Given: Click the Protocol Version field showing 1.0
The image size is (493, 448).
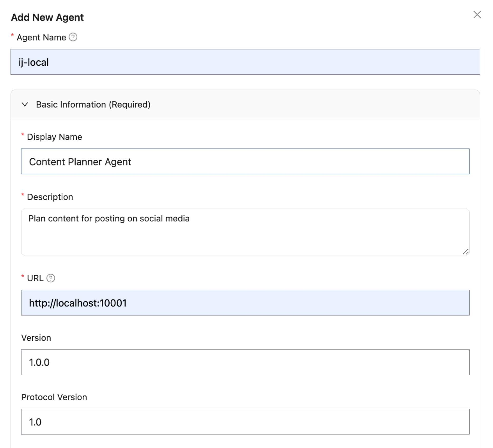Looking at the screenshot, I should pyautogui.click(x=245, y=422).
